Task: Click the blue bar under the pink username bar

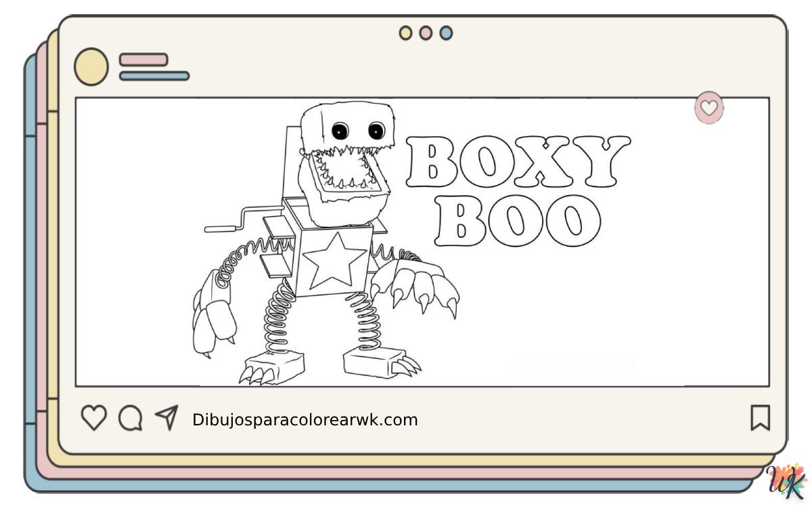Action: tap(154, 76)
